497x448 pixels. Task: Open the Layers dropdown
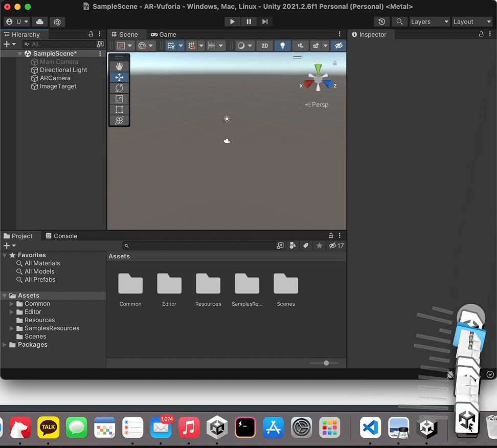point(430,21)
